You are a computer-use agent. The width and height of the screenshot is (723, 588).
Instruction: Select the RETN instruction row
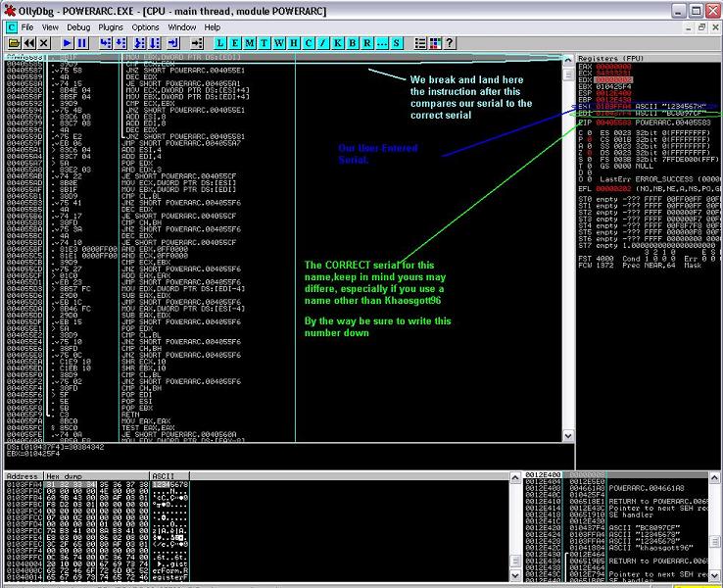283,415
